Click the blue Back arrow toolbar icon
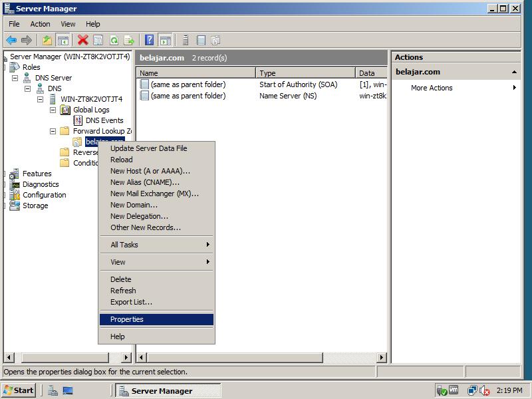The image size is (532, 399). pos(11,41)
